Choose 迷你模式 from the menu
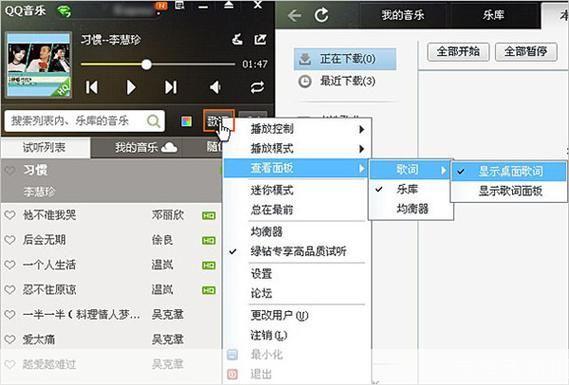 coord(296,190)
